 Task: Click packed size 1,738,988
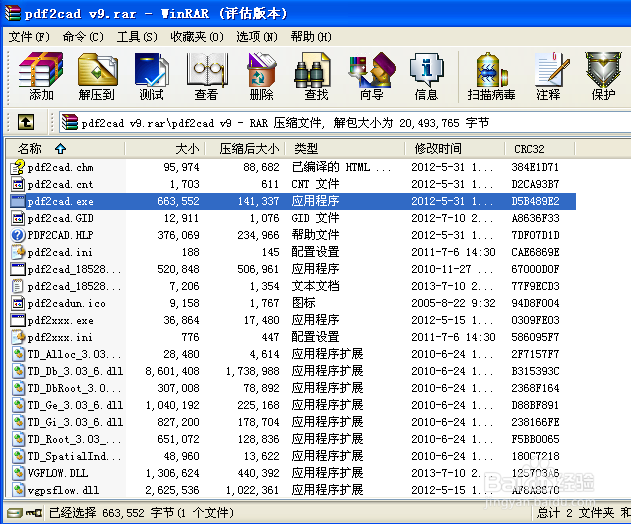click(252, 371)
